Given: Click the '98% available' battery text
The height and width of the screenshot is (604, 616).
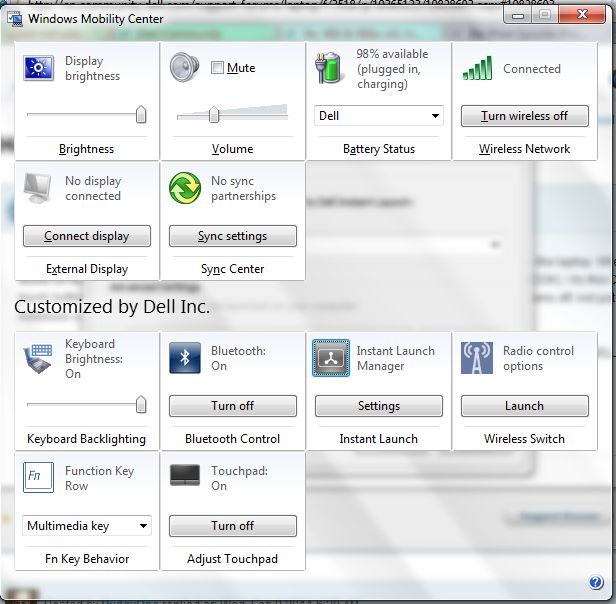Looking at the screenshot, I should pyautogui.click(x=392, y=54).
